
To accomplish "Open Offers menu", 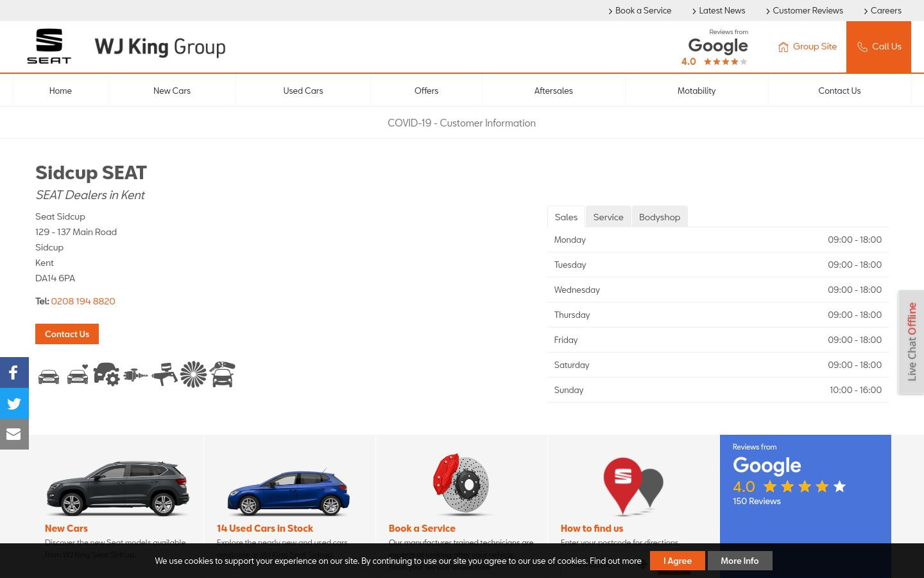I will pos(426,91).
